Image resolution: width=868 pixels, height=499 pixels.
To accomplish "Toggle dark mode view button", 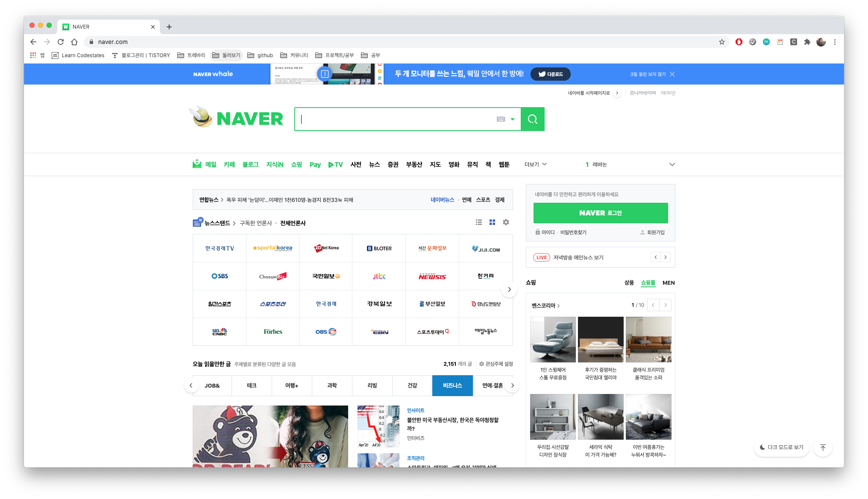I will coord(781,447).
